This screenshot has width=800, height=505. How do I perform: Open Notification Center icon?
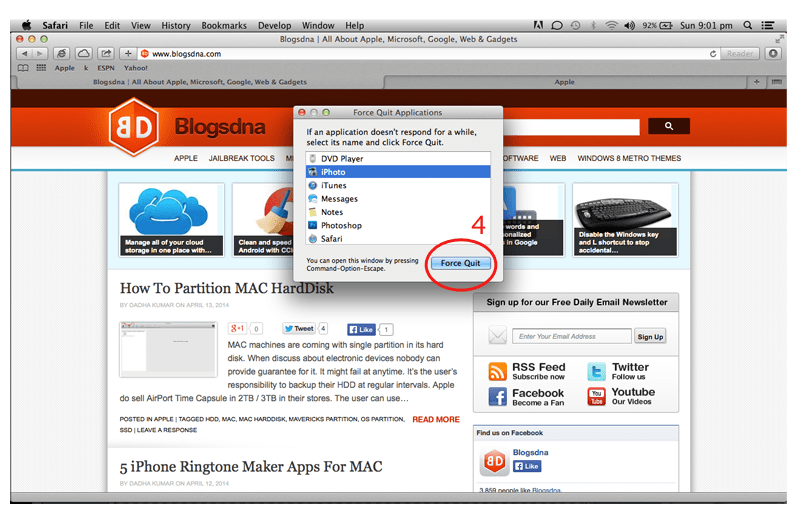[767, 25]
